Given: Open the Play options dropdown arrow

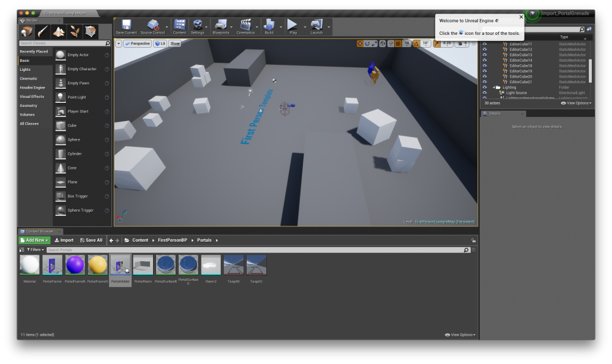Looking at the screenshot, I should 305,27.
